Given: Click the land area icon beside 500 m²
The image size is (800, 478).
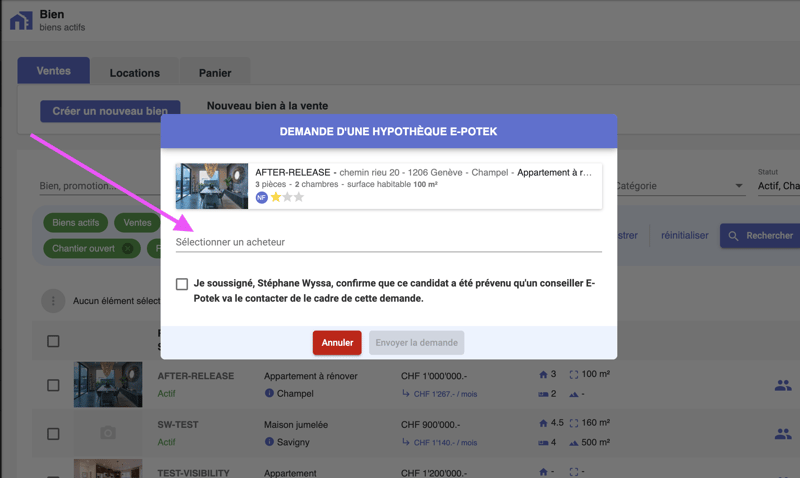Looking at the screenshot, I should point(574,443).
